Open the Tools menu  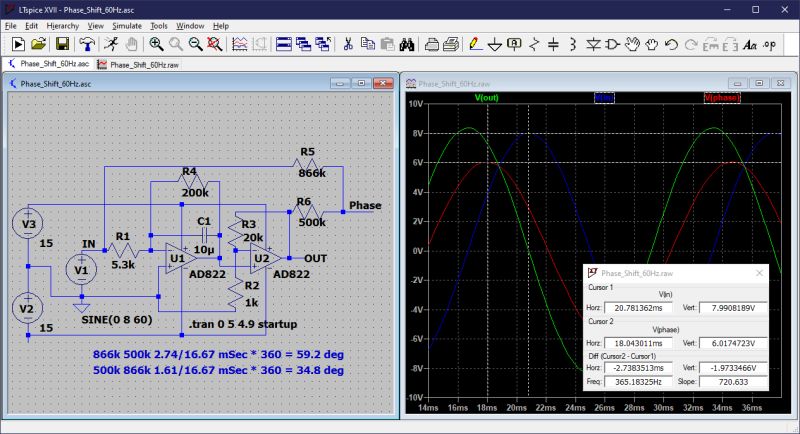point(159,25)
